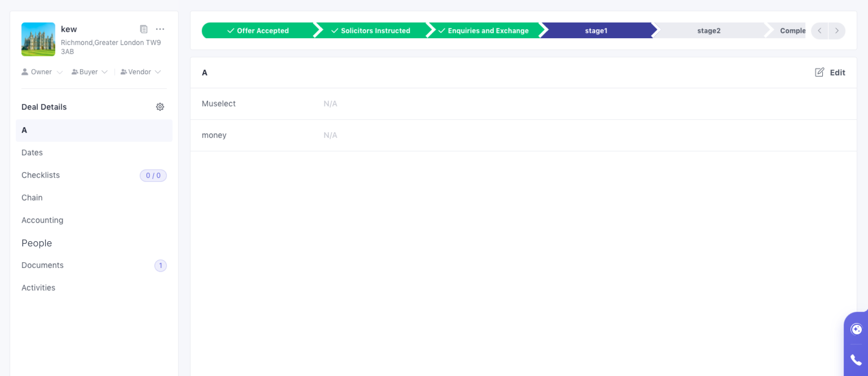Screen dimensions: 868x376
Task: Open the Dates section
Action: point(32,153)
